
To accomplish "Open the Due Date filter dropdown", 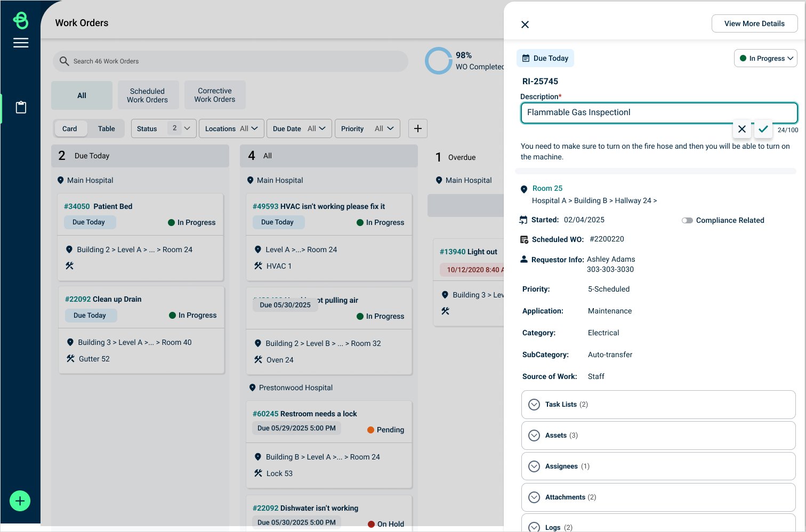I will [x=299, y=128].
